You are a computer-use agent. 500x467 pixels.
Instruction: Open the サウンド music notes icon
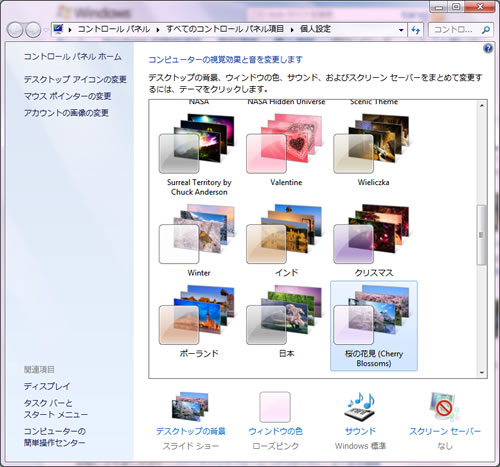tap(360, 406)
